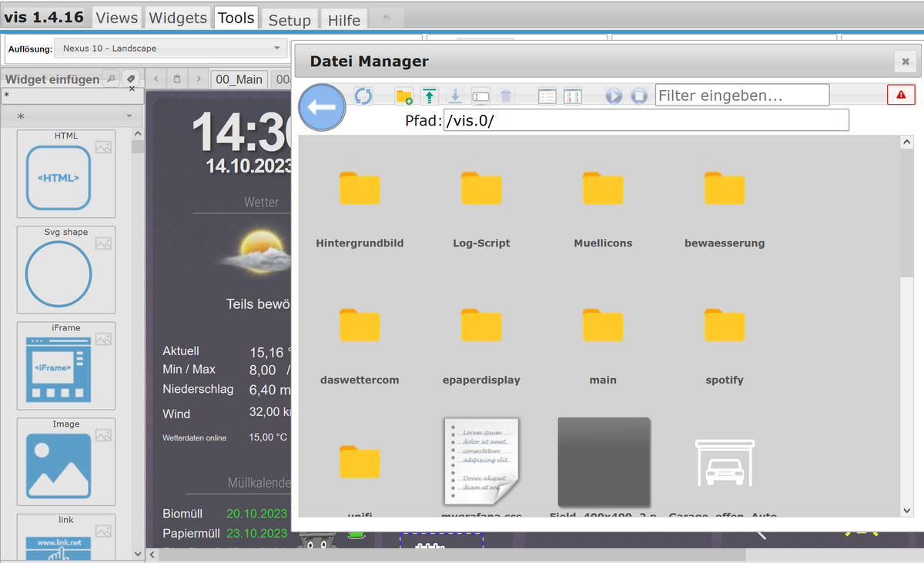Close the Widget einfügen panel with X
The image size is (924, 563).
[132, 89]
